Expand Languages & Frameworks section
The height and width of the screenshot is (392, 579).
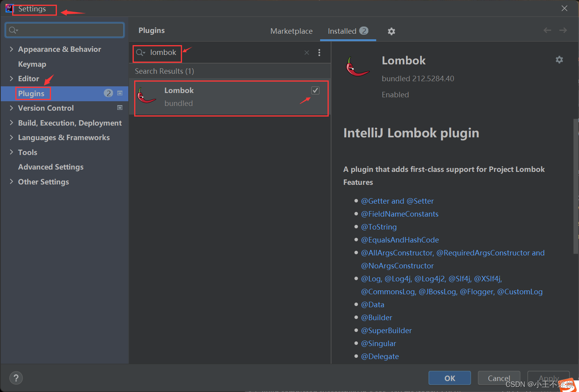click(11, 137)
